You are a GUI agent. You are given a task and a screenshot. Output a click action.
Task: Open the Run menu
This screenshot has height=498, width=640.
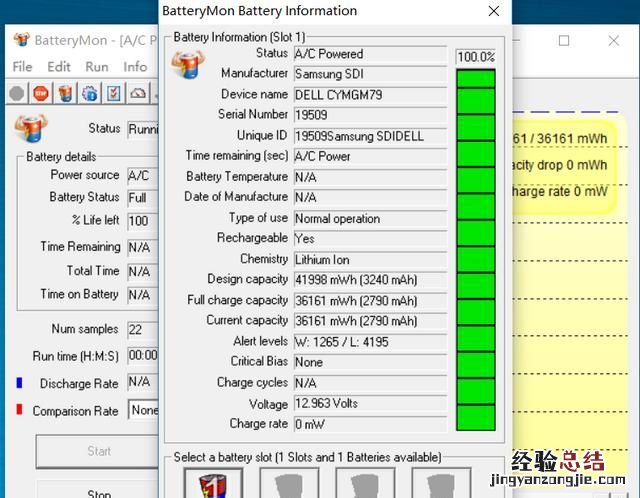pyautogui.click(x=97, y=67)
